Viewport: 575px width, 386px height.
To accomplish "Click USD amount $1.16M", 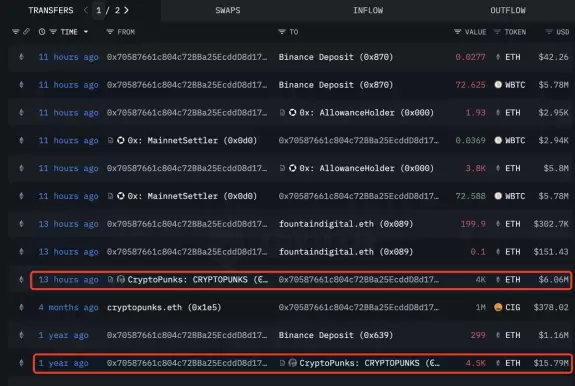I will point(553,335).
